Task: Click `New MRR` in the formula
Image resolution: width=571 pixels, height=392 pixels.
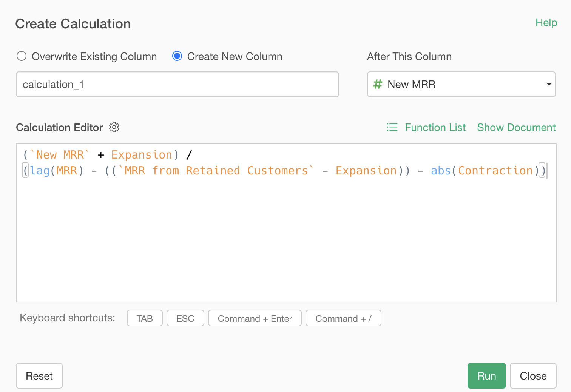Action: pyautogui.click(x=60, y=155)
